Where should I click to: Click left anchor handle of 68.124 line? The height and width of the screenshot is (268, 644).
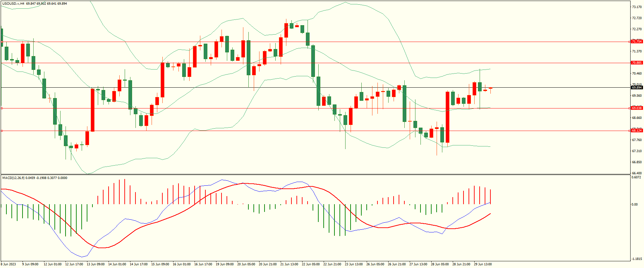2,131
